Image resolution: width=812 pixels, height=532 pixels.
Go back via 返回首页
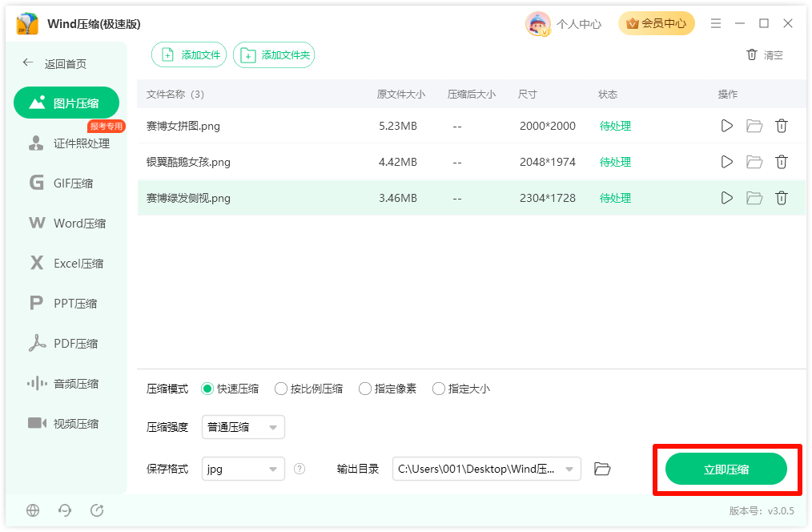pyautogui.click(x=54, y=64)
